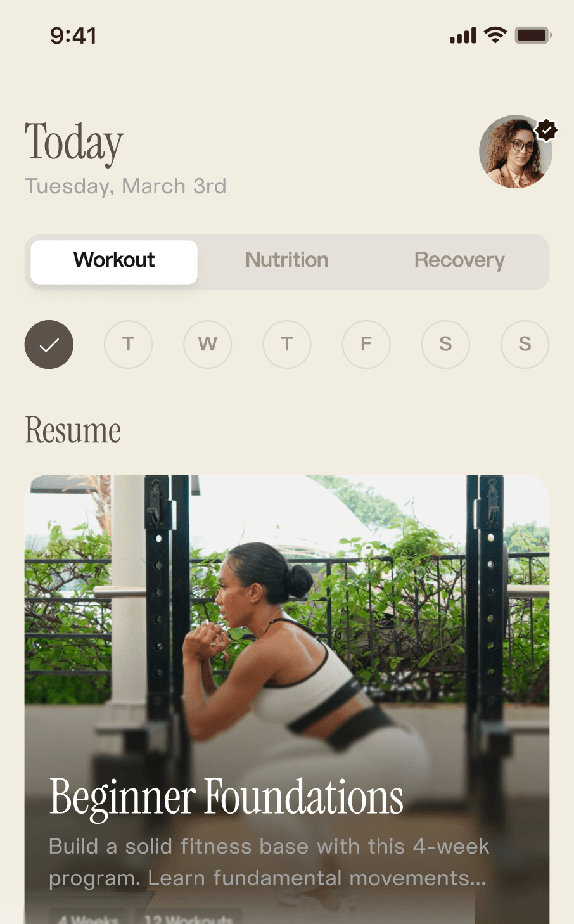Tap the verified badge on the profile photo
Image resolution: width=574 pixels, height=924 pixels.
coord(546,130)
